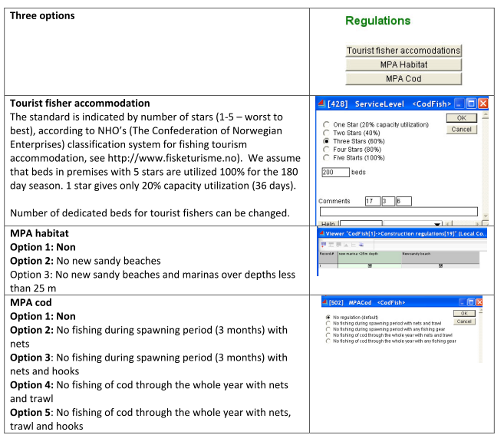
Task: Close the MPACod window
Action: [x=479, y=302]
